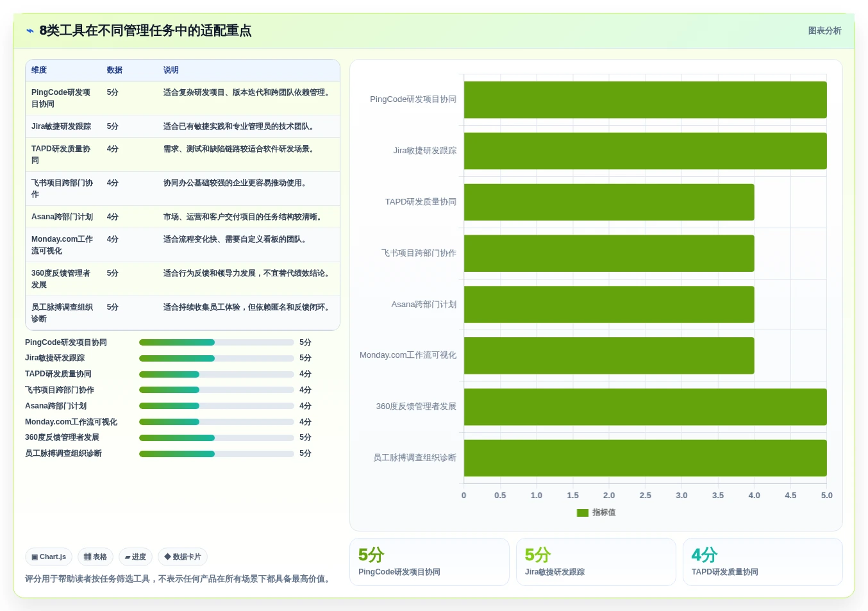Click the 图表分析 label in the header
868x611 pixels.
pos(824,31)
